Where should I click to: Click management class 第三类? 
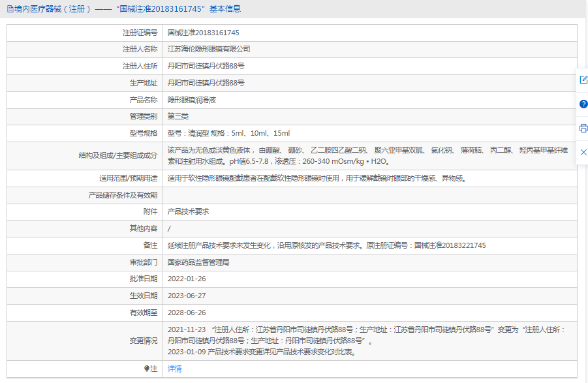click(178, 117)
